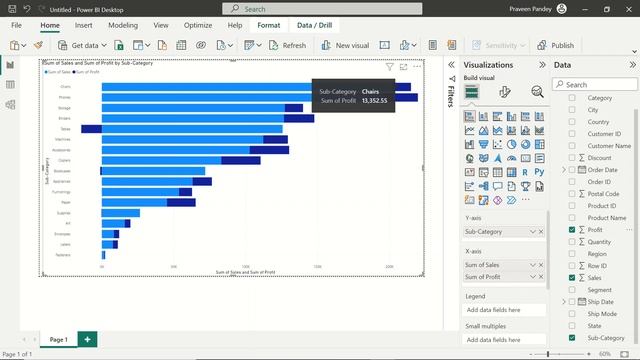Check the Category field checkbox
The height and width of the screenshot is (360, 640).
(572, 98)
